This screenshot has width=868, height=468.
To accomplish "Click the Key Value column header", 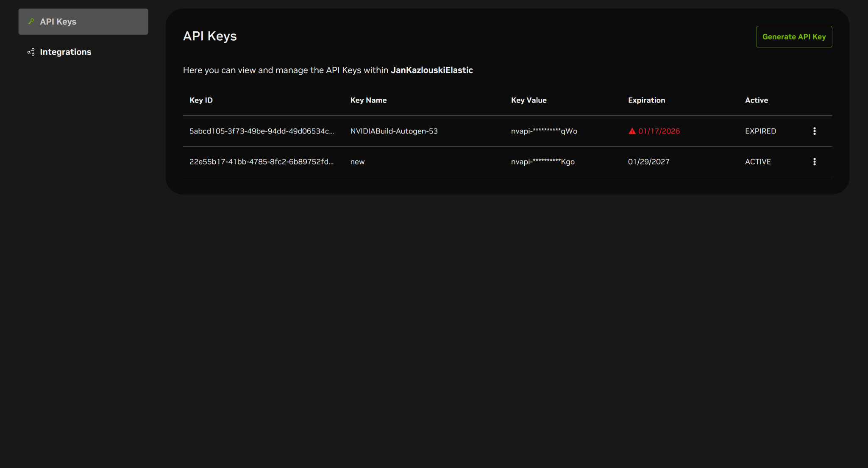I will pos(529,100).
